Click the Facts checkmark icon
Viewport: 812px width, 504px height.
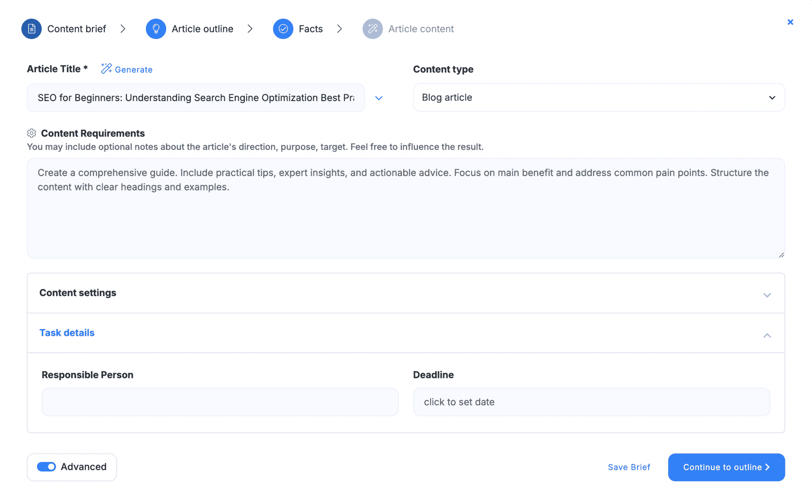pos(283,29)
